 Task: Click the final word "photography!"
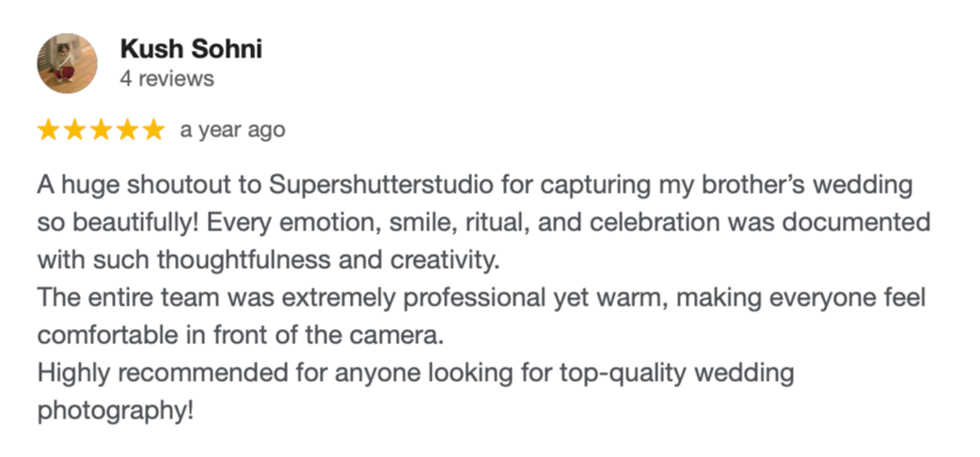[x=116, y=412]
